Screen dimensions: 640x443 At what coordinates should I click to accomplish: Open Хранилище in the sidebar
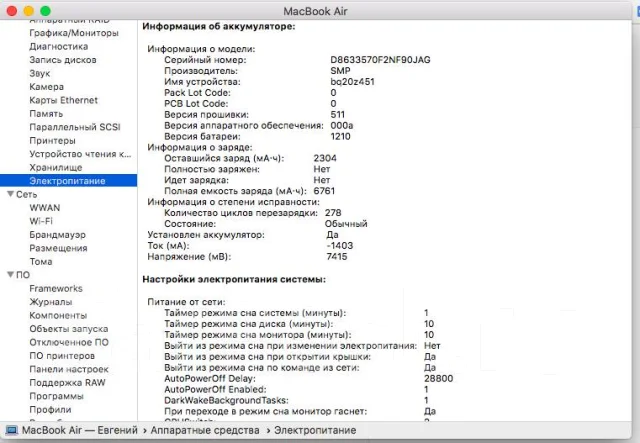56,167
